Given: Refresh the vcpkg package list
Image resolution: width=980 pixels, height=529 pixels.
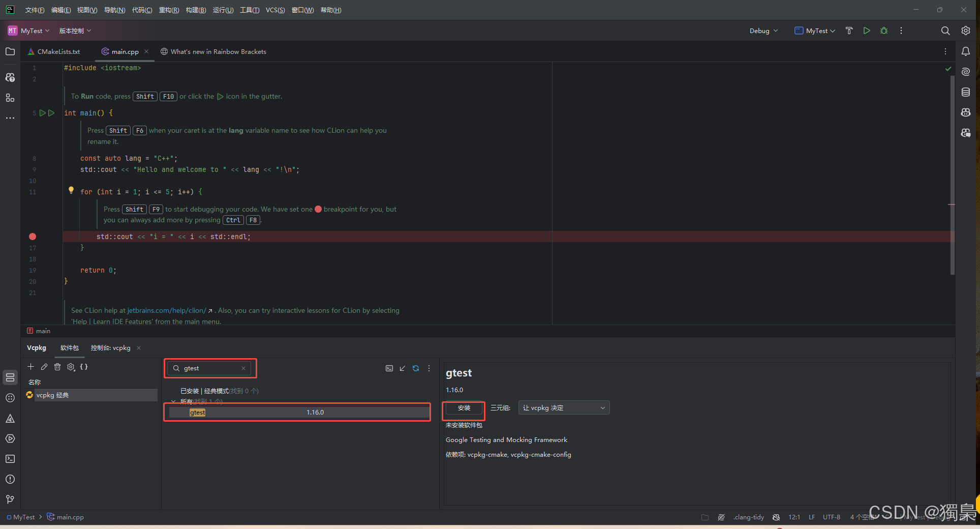Looking at the screenshot, I should tap(416, 368).
